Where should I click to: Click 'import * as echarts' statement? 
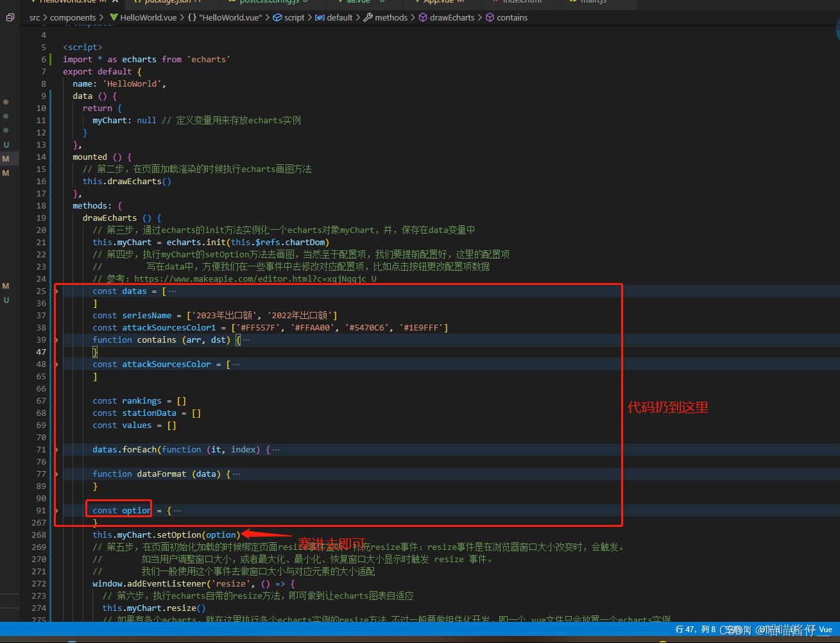pos(110,60)
